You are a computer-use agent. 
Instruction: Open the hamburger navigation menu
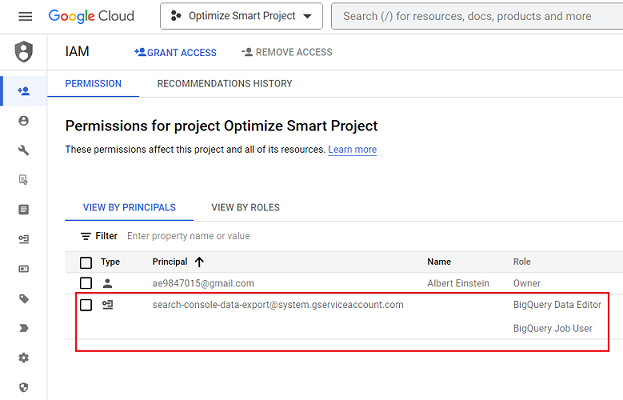point(25,16)
